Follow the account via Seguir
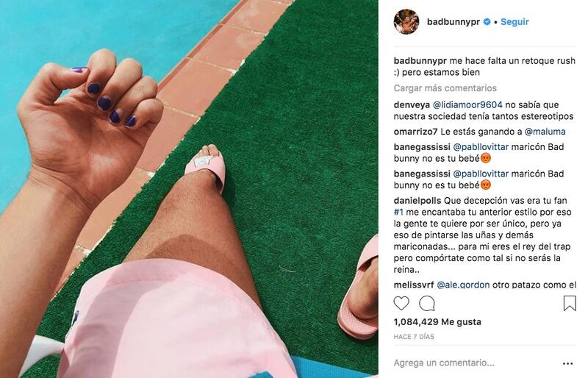This screenshot has width=588, height=378. pos(514,22)
